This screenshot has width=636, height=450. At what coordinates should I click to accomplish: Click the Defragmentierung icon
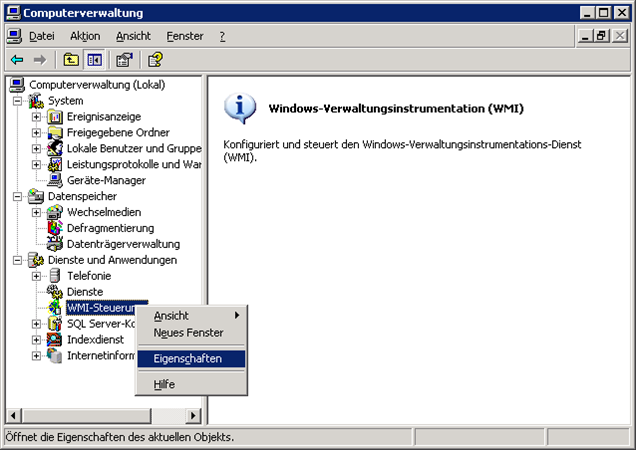[x=55, y=228]
